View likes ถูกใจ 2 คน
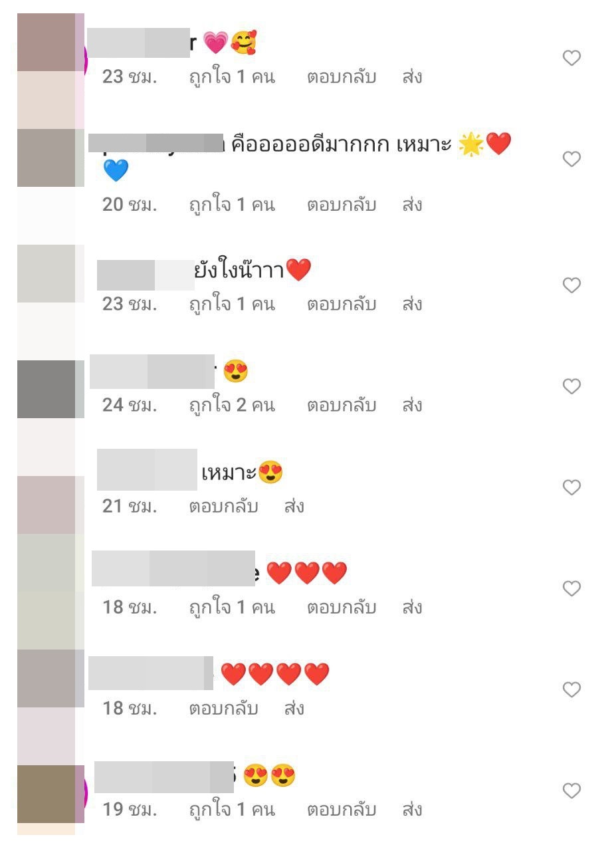The width and height of the screenshot is (616, 851). tap(232, 406)
